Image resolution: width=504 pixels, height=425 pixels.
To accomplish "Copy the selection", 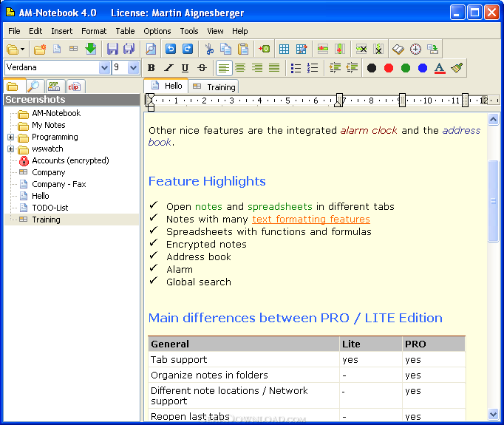I will click(225, 49).
